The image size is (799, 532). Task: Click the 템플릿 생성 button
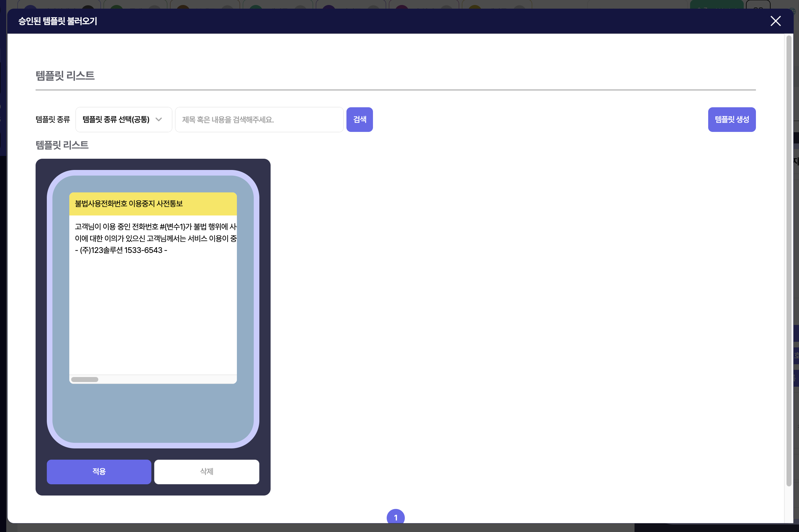(731, 119)
